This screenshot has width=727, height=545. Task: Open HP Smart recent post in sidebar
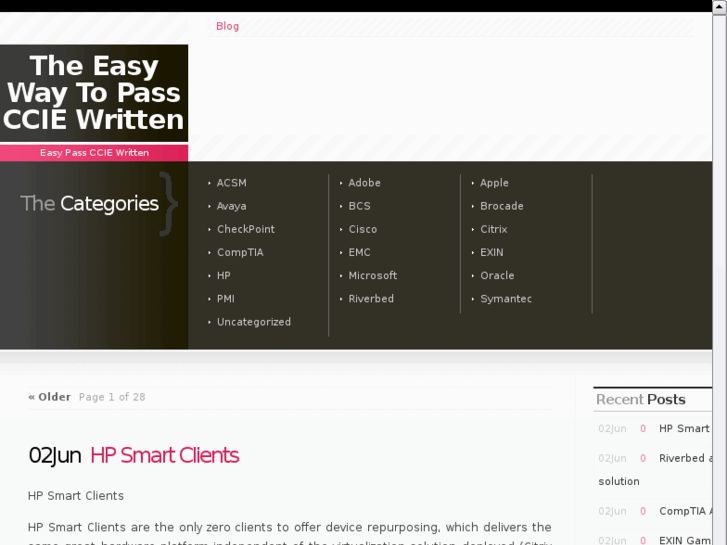click(x=684, y=429)
